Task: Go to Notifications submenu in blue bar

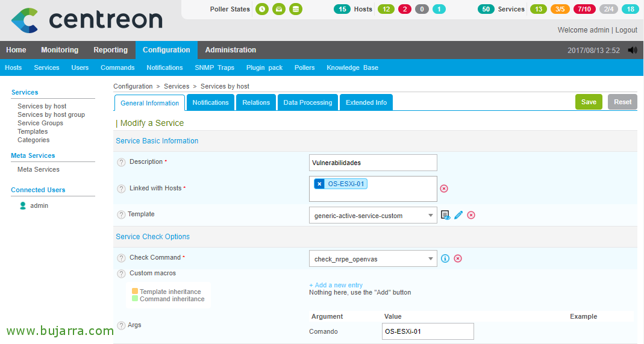Action: [164, 67]
